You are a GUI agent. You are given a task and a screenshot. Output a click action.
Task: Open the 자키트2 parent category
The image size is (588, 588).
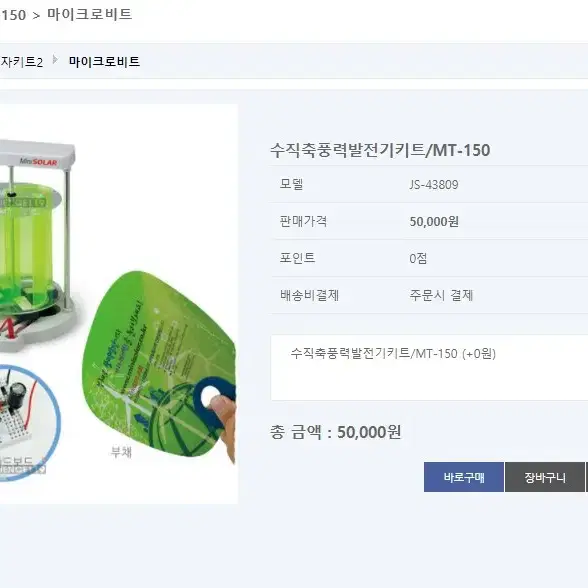[x=21, y=62]
